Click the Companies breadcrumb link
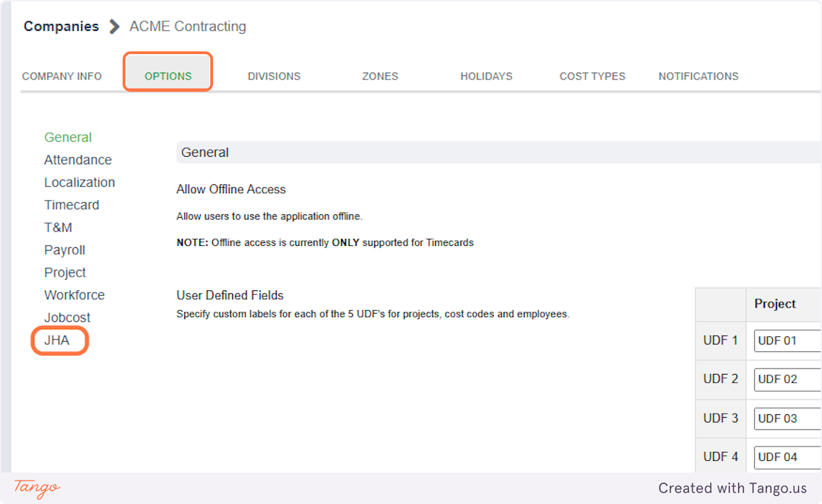Image resolution: width=822 pixels, height=504 pixels. [x=61, y=27]
